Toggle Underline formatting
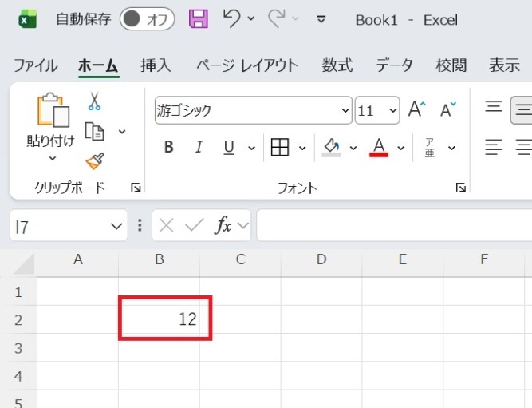The image size is (532, 408). [x=229, y=148]
